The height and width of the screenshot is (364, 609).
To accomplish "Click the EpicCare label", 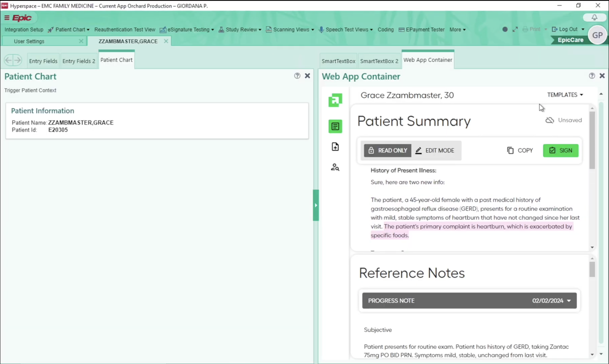I will [570, 40].
